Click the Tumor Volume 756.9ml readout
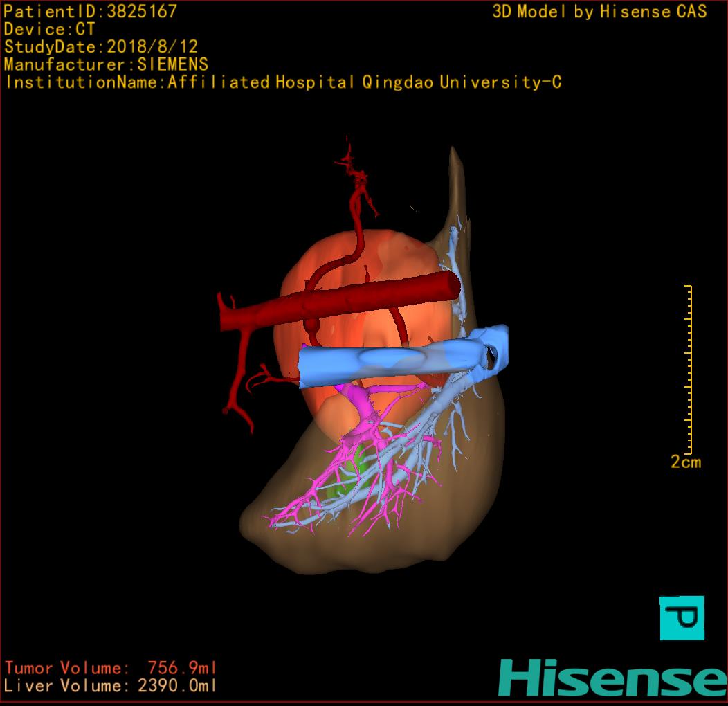728x706 pixels. coord(111,668)
